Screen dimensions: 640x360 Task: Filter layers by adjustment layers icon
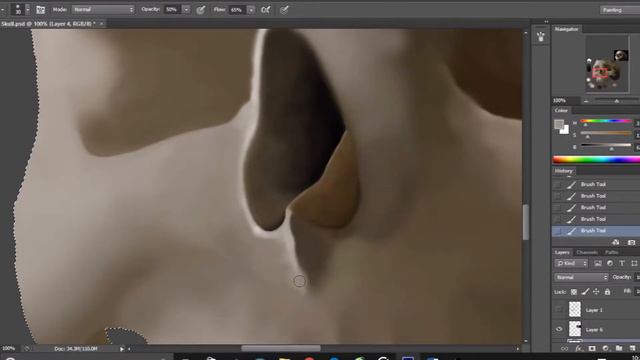pos(610,263)
